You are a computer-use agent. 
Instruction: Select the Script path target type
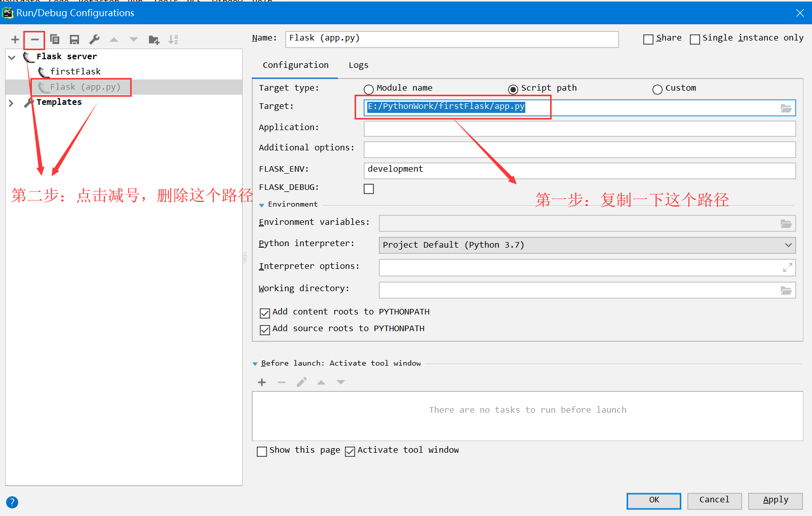click(513, 89)
